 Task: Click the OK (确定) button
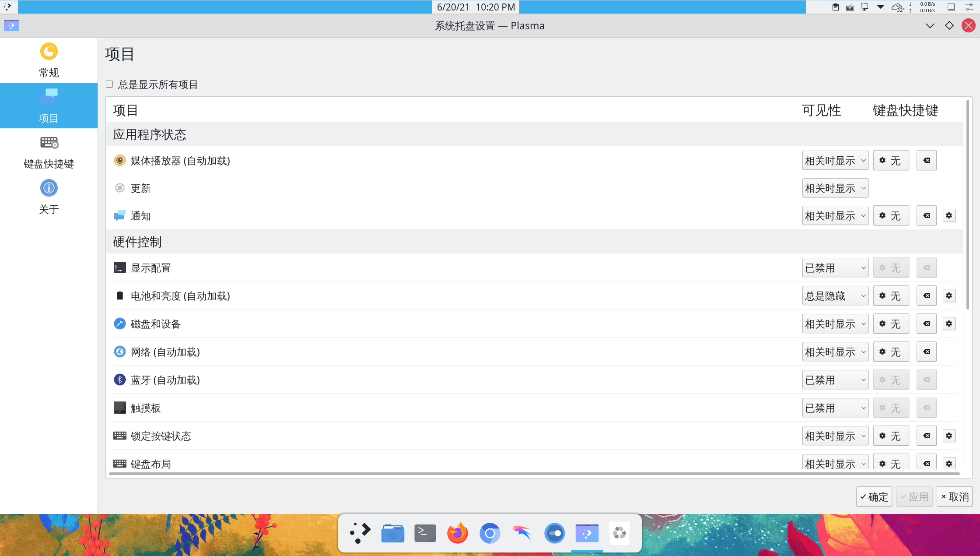(x=874, y=496)
